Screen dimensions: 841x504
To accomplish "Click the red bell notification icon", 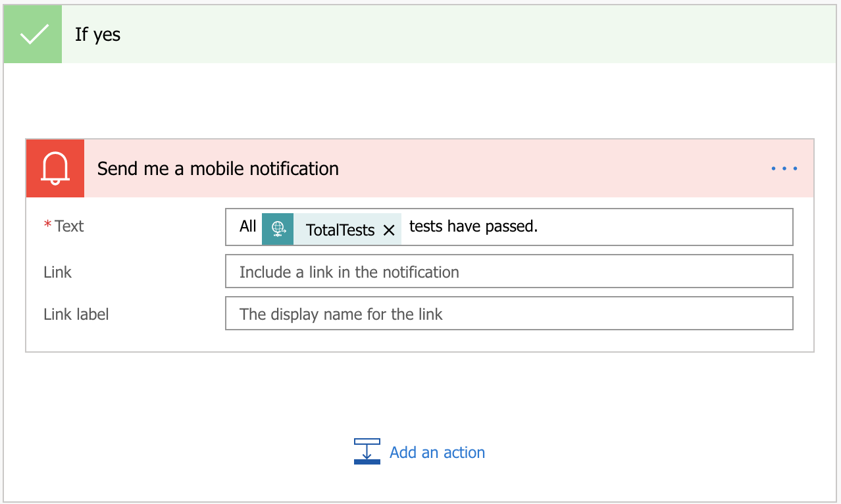I will click(x=55, y=168).
